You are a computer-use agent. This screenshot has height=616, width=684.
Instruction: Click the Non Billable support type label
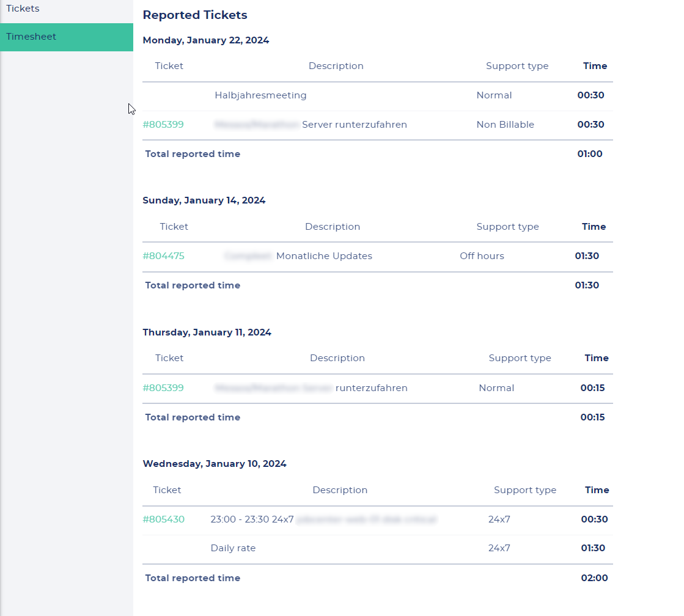coord(506,124)
